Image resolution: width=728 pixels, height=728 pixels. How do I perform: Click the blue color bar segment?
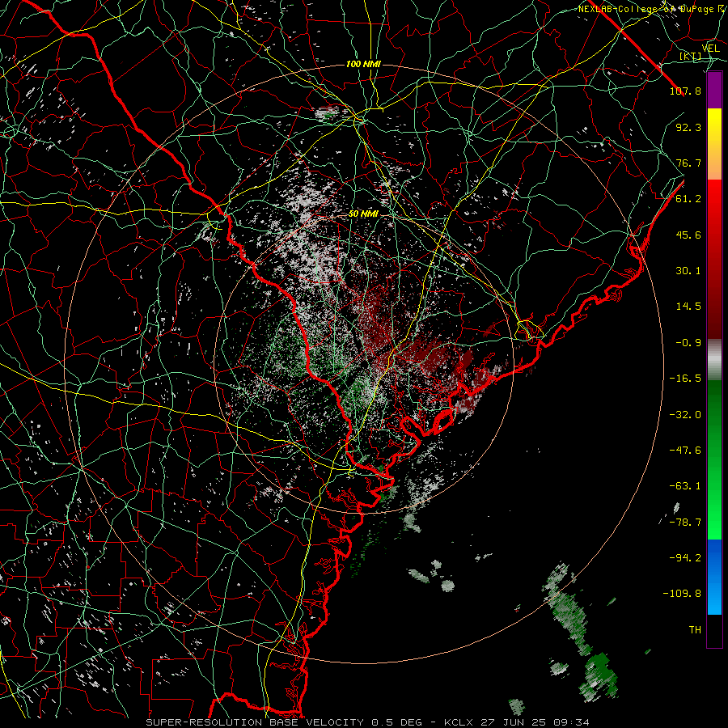click(x=714, y=577)
